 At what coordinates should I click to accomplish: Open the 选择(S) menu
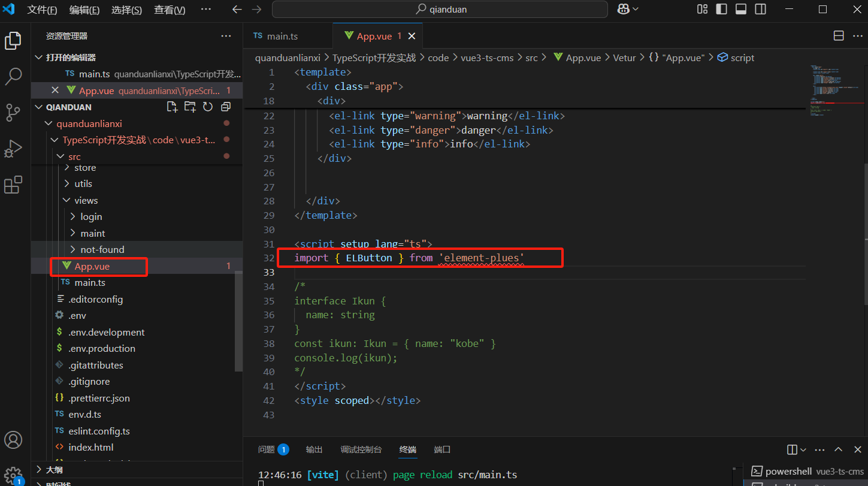click(x=127, y=10)
